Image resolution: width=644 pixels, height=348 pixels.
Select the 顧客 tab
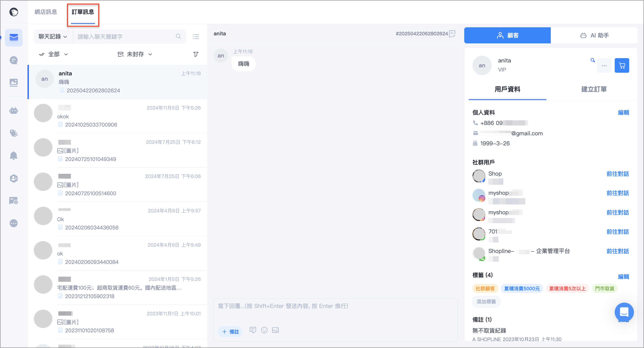507,35
